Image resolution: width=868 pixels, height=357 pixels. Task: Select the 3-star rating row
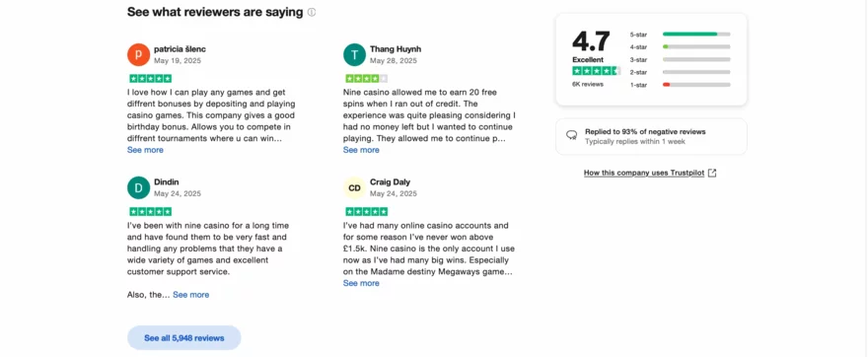coord(680,60)
